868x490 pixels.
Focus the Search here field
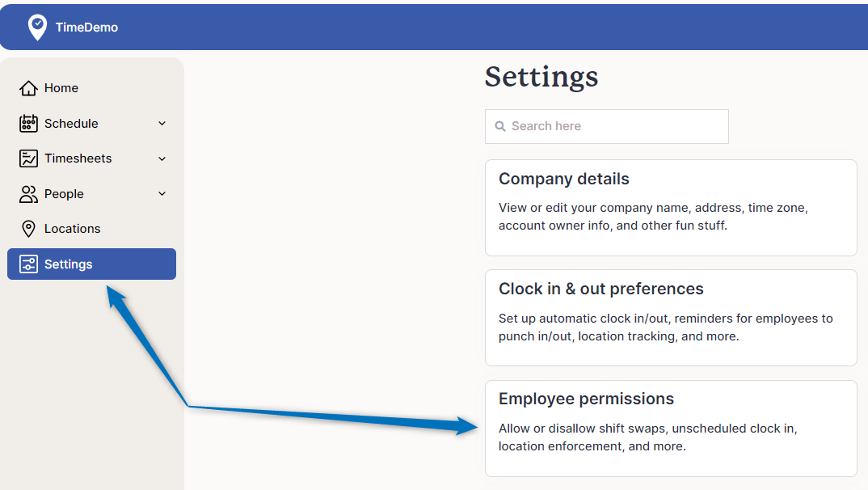(x=607, y=126)
